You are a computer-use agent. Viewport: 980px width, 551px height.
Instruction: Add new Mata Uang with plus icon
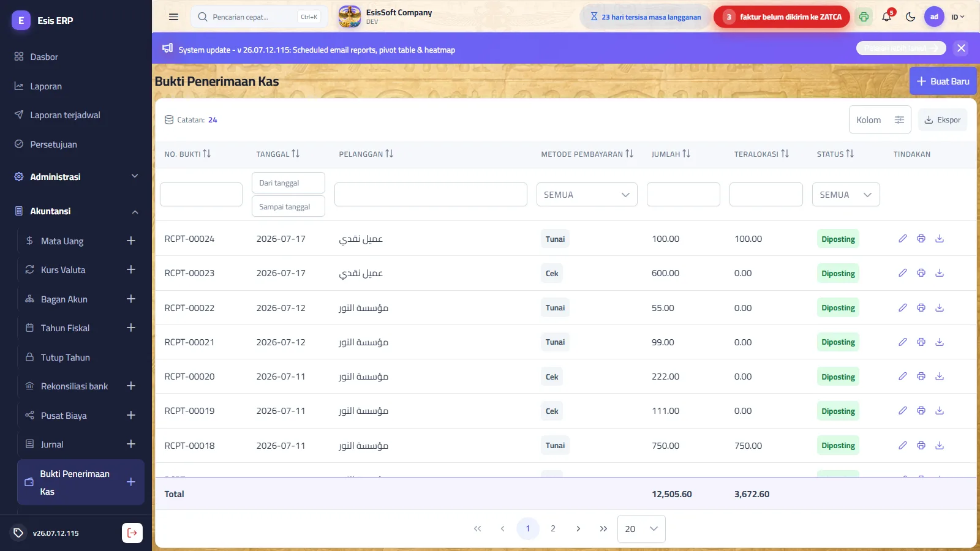point(131,241)
